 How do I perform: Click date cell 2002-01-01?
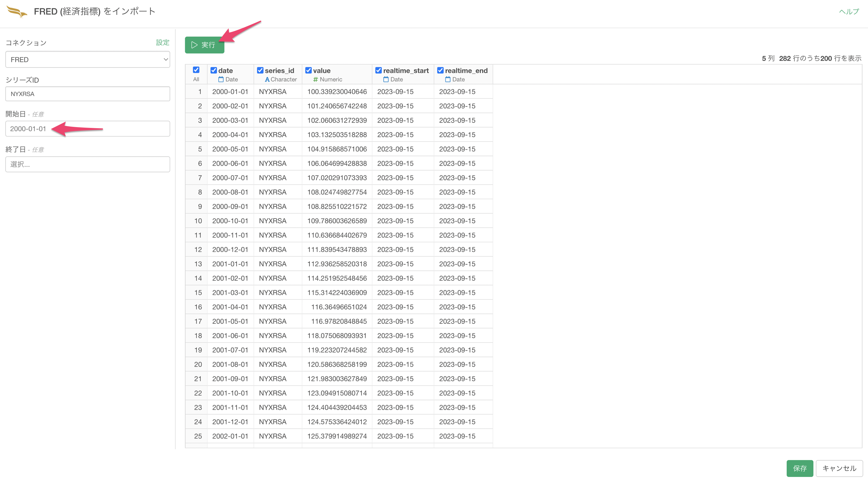(x=230, y=436)
